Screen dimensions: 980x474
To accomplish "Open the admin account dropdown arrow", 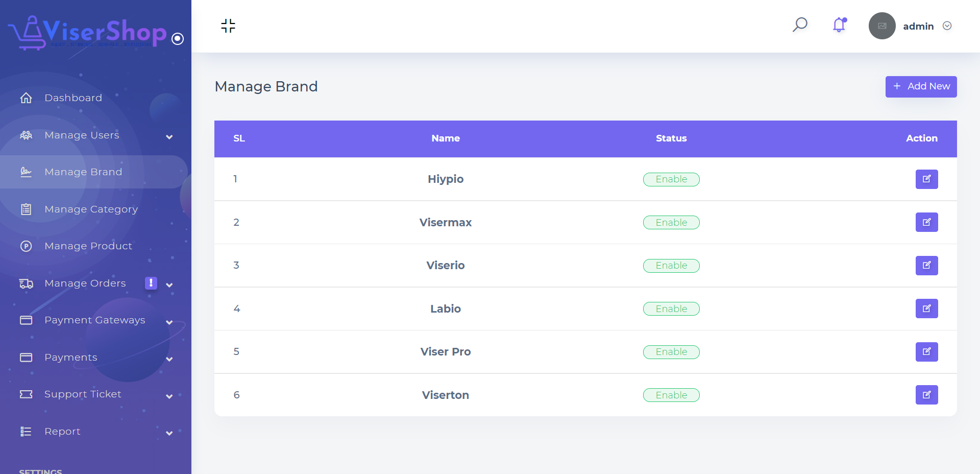I will 947,26.
